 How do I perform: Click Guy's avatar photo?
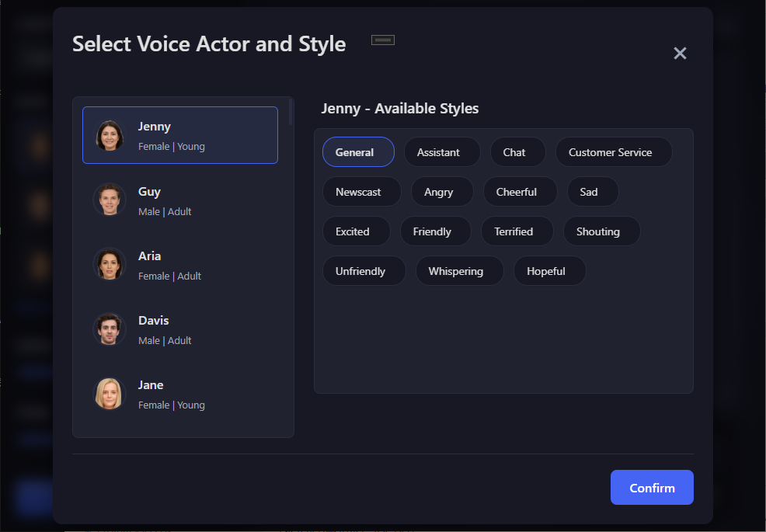pyautogui.click(x=110, y=200)
